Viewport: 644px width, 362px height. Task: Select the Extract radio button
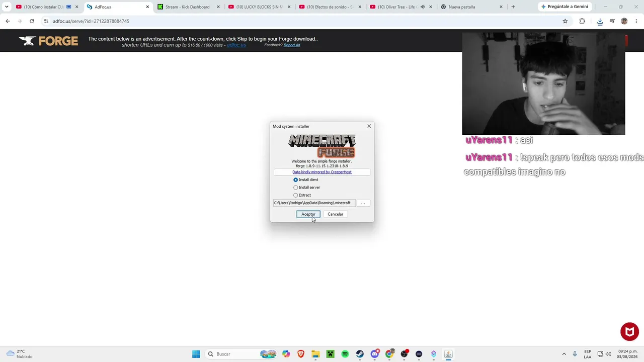[295, 195]
